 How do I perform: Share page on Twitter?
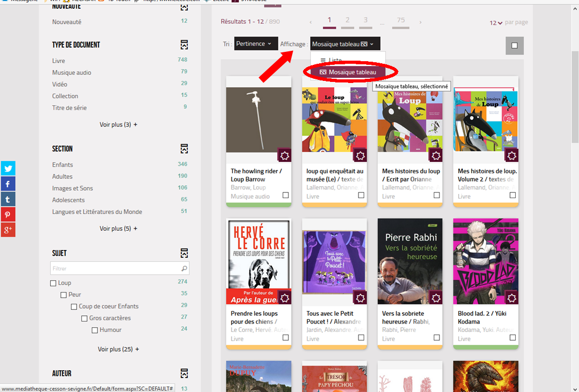point(8,169)
